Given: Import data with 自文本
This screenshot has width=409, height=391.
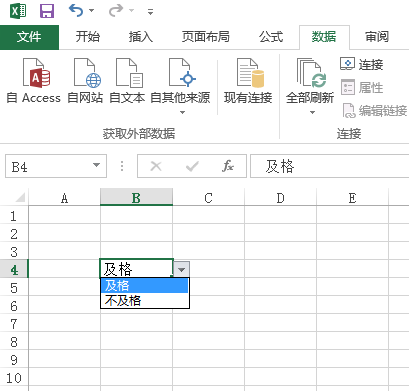Looking at the screenshot, I should (127, 80).
